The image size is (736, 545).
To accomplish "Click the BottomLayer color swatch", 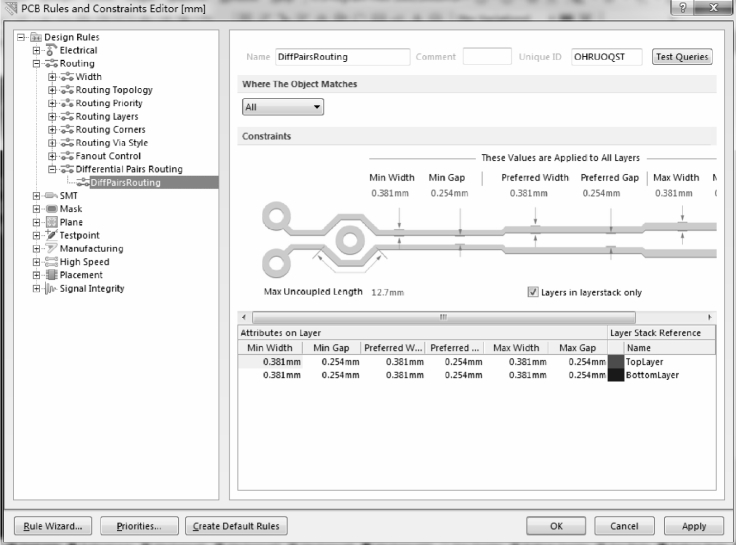I will pos(615,375).
